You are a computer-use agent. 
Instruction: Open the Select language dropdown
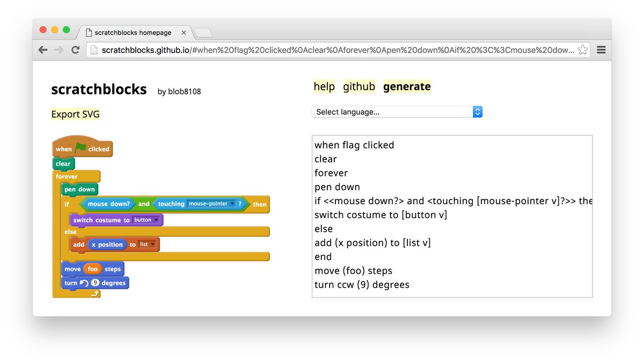(x=397, y=112)
